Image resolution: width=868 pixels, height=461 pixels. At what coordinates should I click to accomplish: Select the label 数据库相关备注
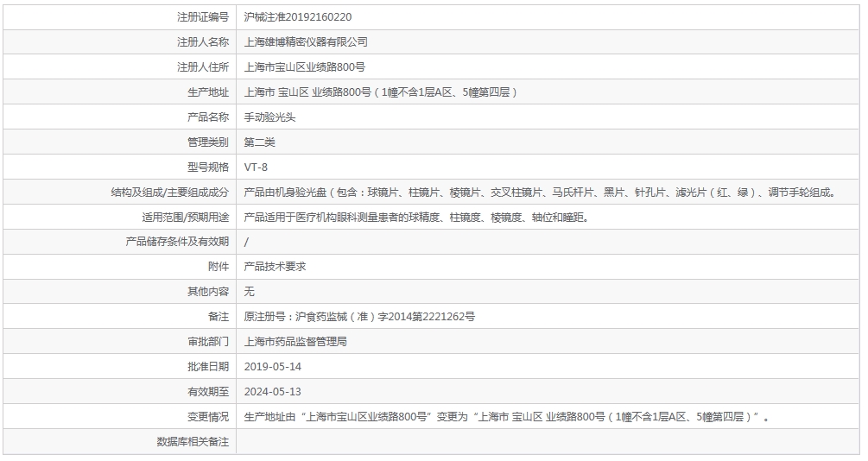point(193,442)
